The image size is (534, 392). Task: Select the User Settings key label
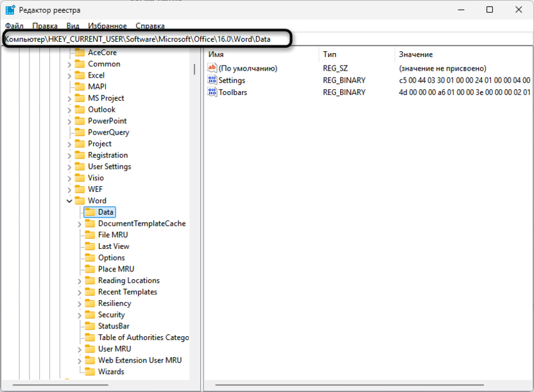click(109, 166)
